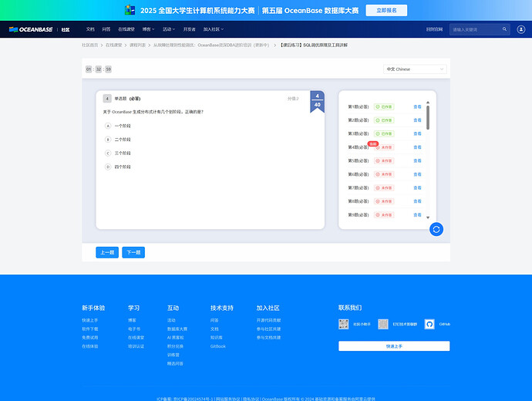Expand the 加入社区 nav dropdown
The width and height of the screenshot is (532, 401).
click(x=214, y=29)
